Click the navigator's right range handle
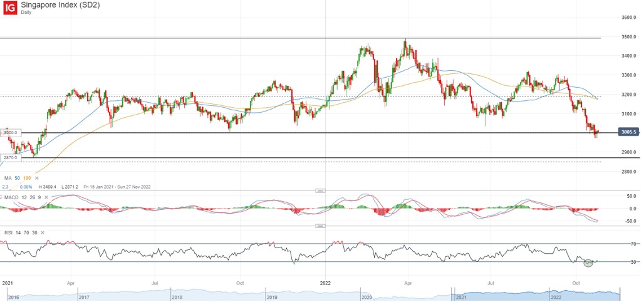 (620, 295)
